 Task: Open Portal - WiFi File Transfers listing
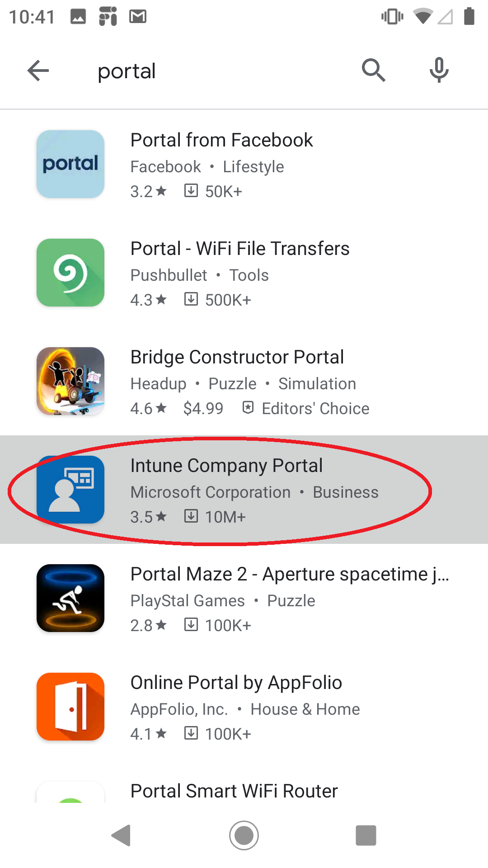coord(240,249)
